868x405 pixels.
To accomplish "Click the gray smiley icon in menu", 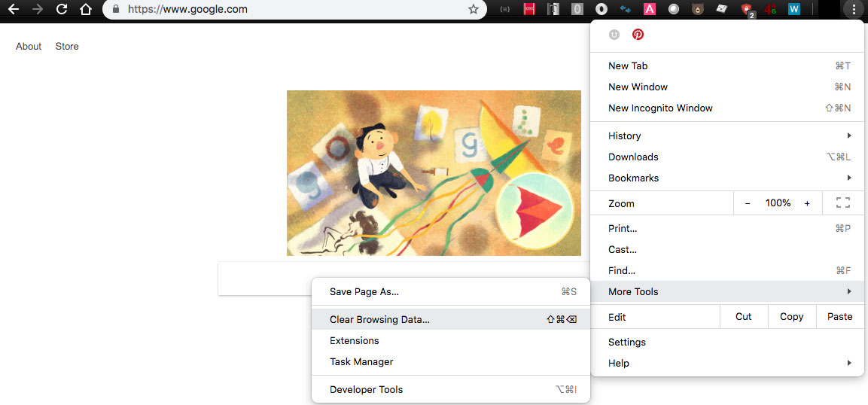I will (x=614, y=35).
